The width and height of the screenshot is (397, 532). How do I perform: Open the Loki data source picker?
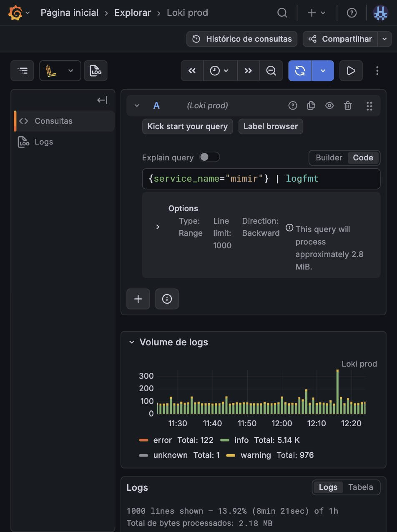(60, 70)
